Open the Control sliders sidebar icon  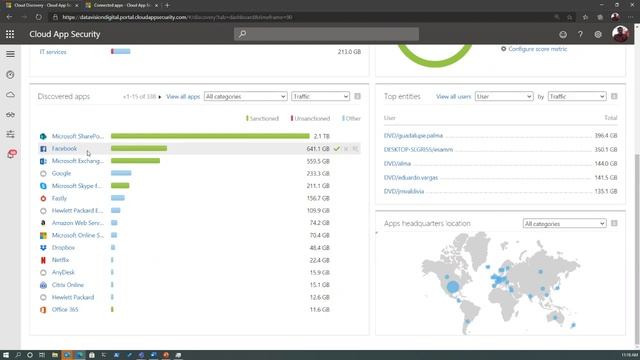pyautogui.click(x=10, y=134)
